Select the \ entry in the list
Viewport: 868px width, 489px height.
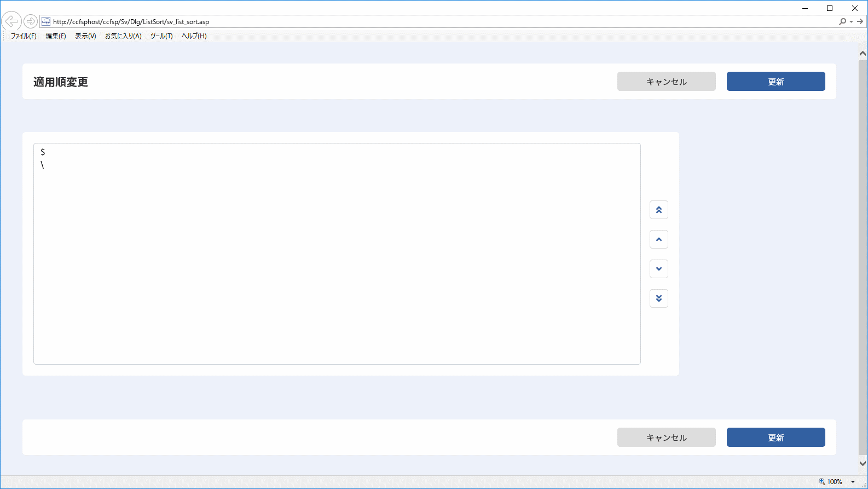tap(337, 165)
